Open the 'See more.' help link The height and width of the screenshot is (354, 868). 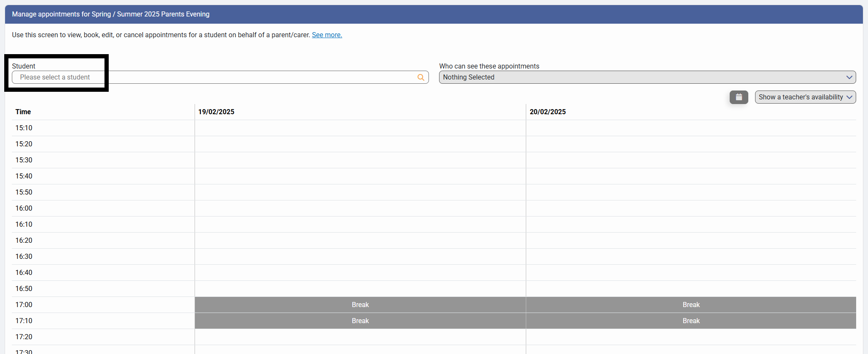(x=327, y=35)
